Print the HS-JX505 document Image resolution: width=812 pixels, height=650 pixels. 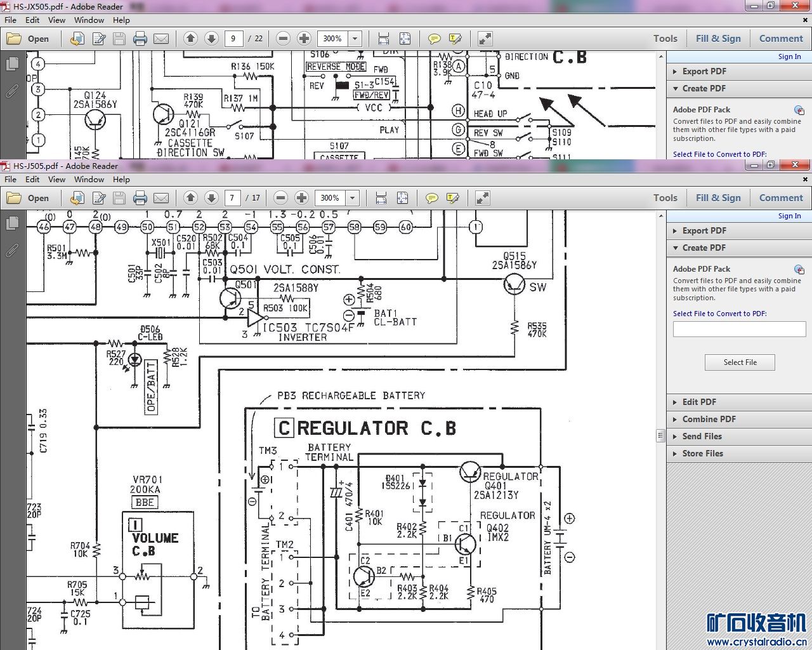pos(140,39)
